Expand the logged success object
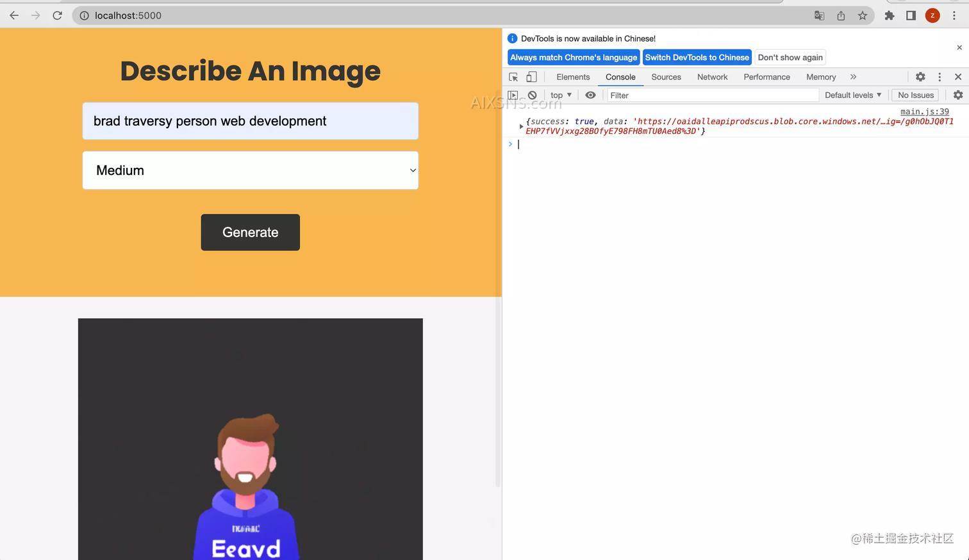Screen dimensions: 969x560 [x=521, y=126]
